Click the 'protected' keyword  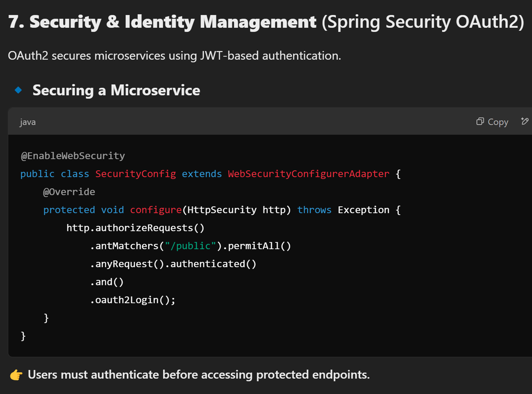coord(69,210)
